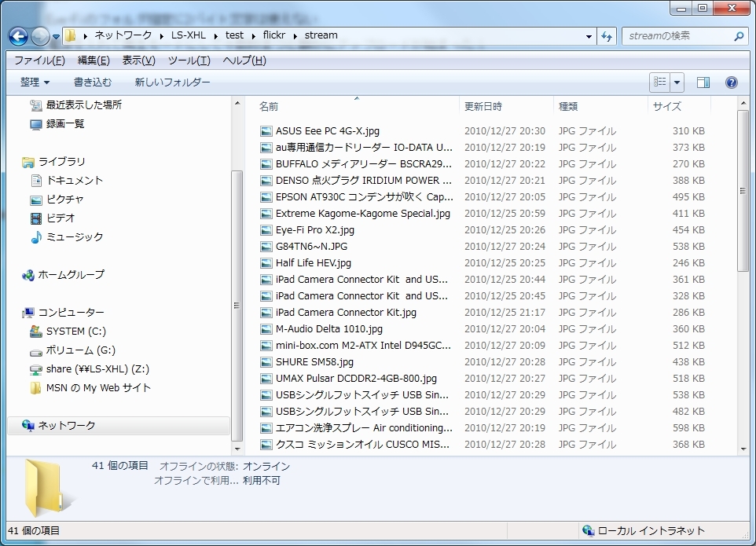Screen dimensions: 756x546
Task: Click the Half Life HEV.jpg file icon
Action: click(x=266, y=263)
